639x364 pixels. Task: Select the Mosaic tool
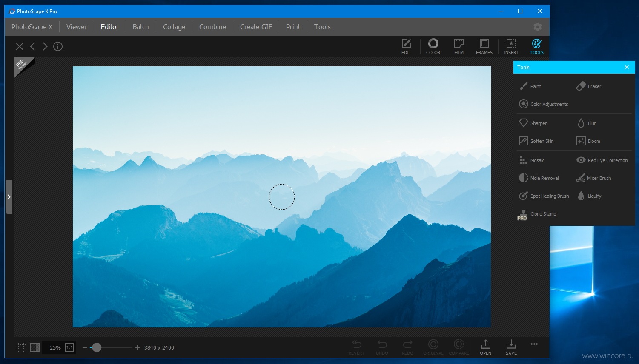point(532,160)
